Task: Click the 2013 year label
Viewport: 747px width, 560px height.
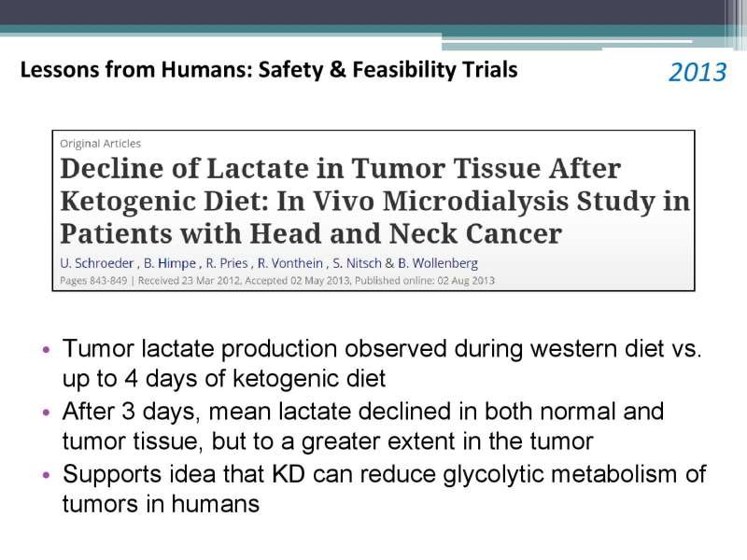Action: (x=698, y=73)
